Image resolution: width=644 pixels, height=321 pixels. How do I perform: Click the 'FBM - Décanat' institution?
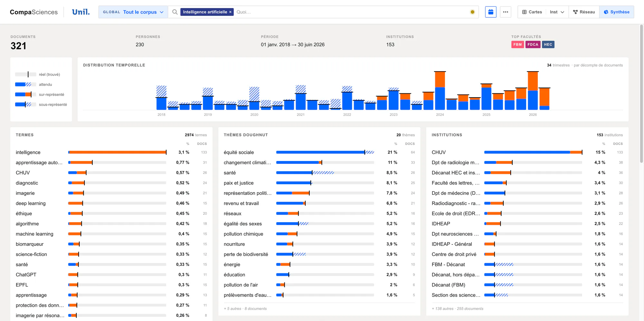(x=448, y=265)
